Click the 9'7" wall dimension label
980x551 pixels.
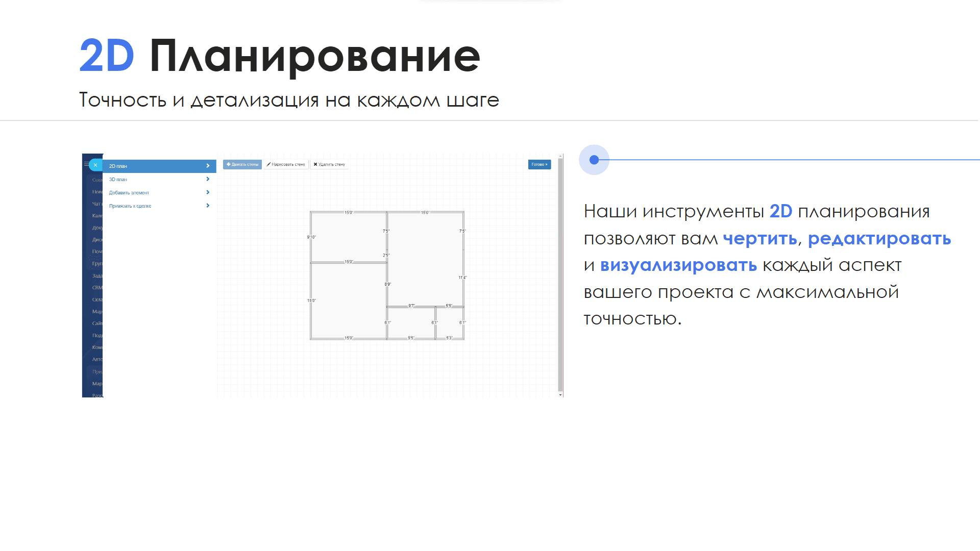pyautogui.click(x=411, y=306)
